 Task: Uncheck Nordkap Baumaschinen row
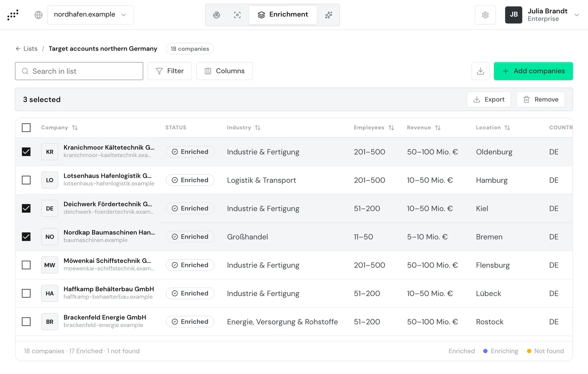(26, 237)
